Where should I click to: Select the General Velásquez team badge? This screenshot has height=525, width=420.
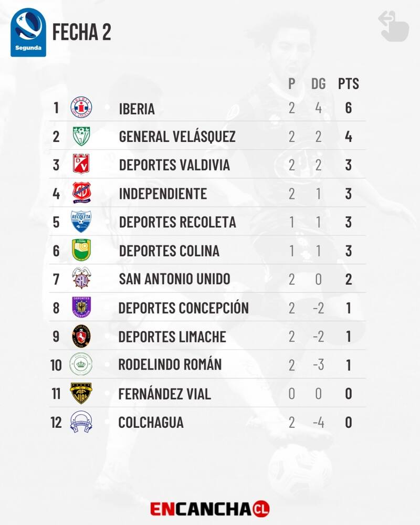tap(81, 136)
